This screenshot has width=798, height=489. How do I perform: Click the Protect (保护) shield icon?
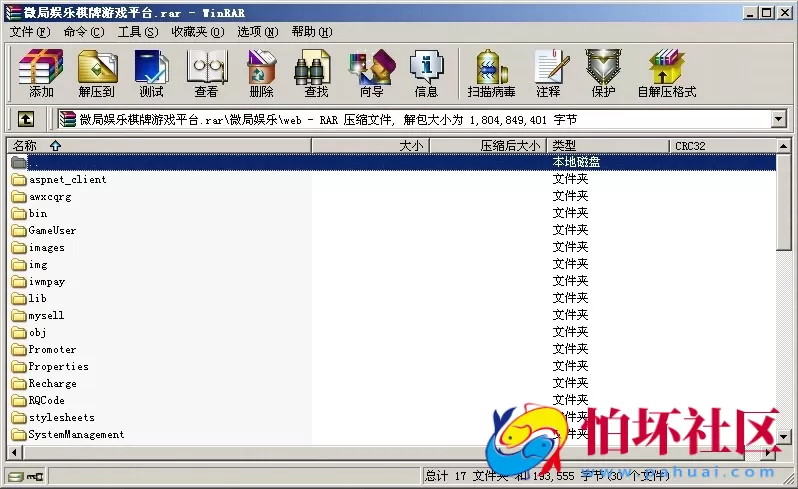[603, 73]
